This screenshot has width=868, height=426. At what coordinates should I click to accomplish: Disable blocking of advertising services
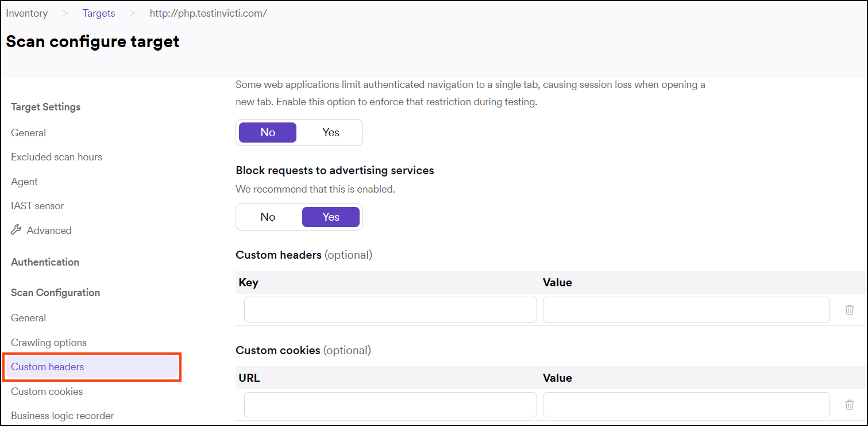(x=267, y=217)
